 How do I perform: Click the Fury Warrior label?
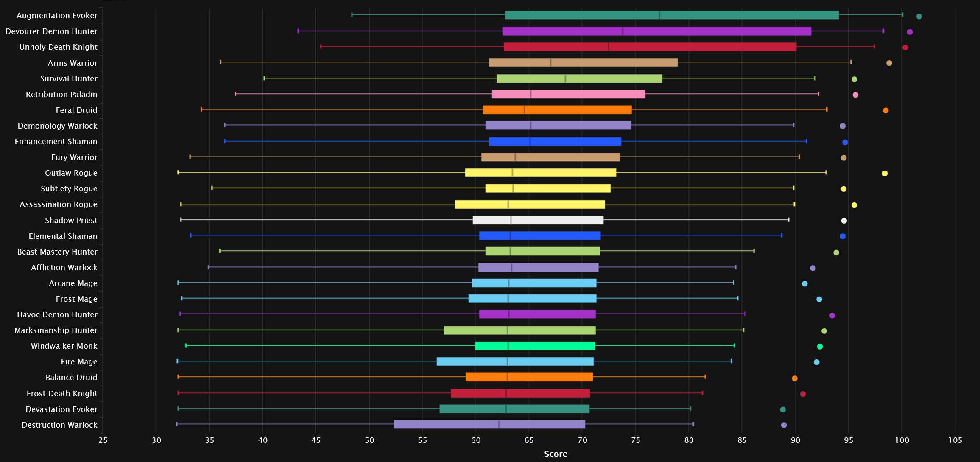74,157
